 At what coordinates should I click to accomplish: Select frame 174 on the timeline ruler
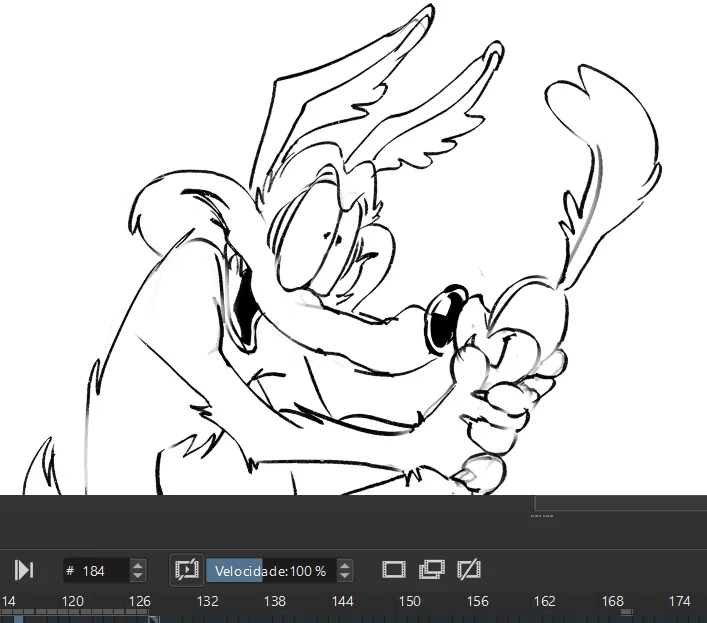tap(679, 601)
